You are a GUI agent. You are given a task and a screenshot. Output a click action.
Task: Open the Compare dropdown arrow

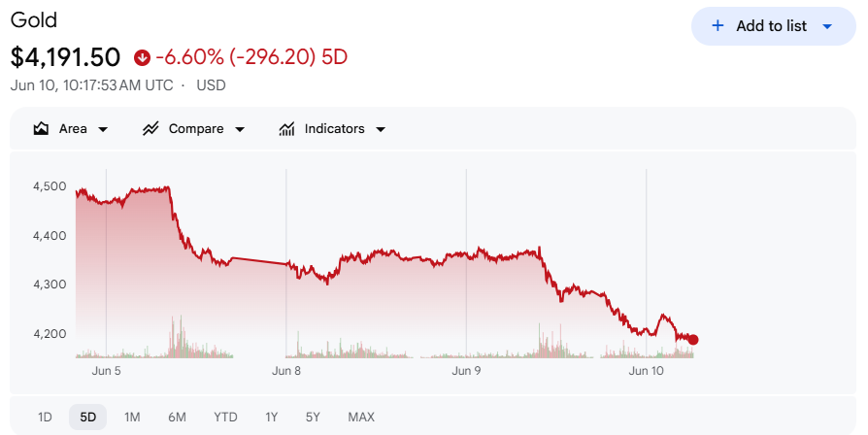coord(240,129)
